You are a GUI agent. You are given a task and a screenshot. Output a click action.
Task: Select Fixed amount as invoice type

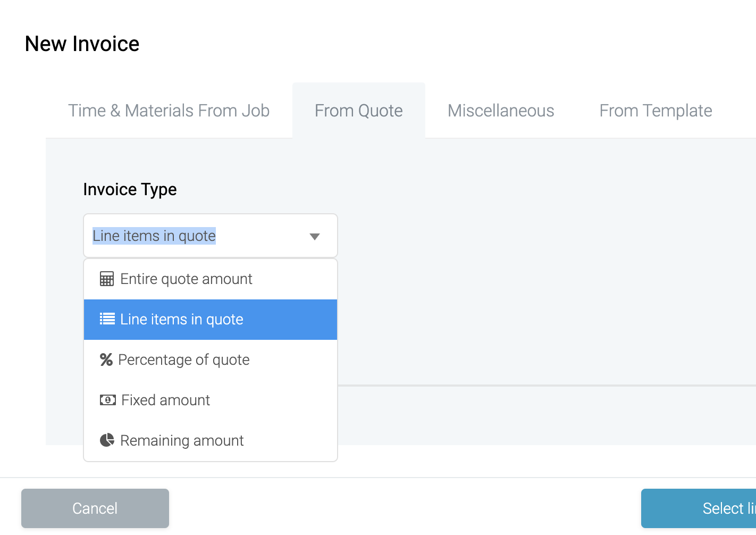pyautogui.click(x=165, y=400)
